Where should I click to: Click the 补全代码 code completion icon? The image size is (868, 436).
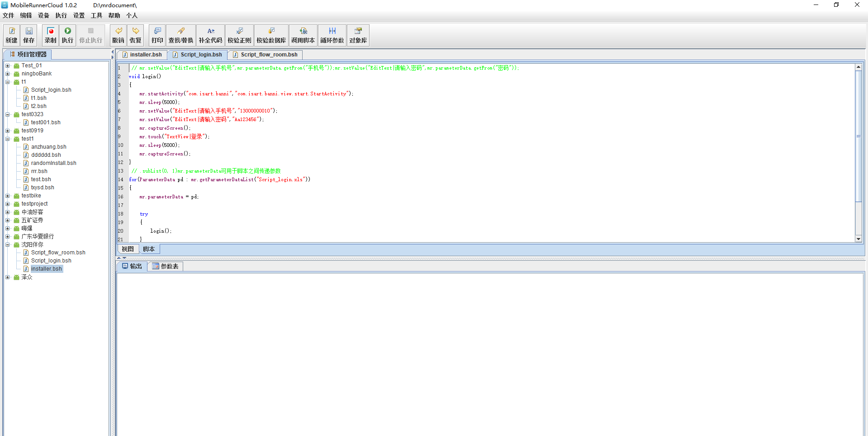210,35
